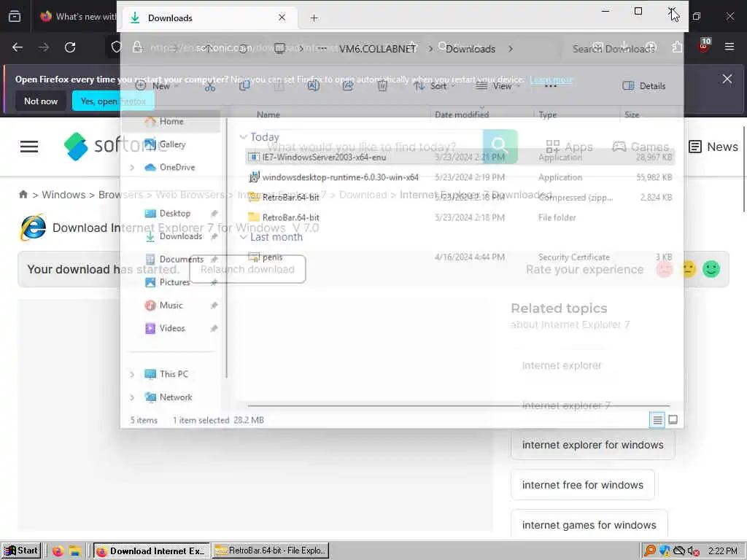Dismiss the Open Firefox notification bar
Image resolution: width=747 pixels, height=560 pixels.
click(727, 79)
